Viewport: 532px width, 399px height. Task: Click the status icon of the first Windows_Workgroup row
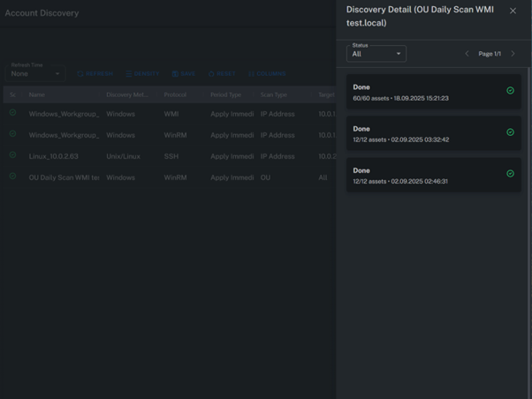tap(12, 113)
